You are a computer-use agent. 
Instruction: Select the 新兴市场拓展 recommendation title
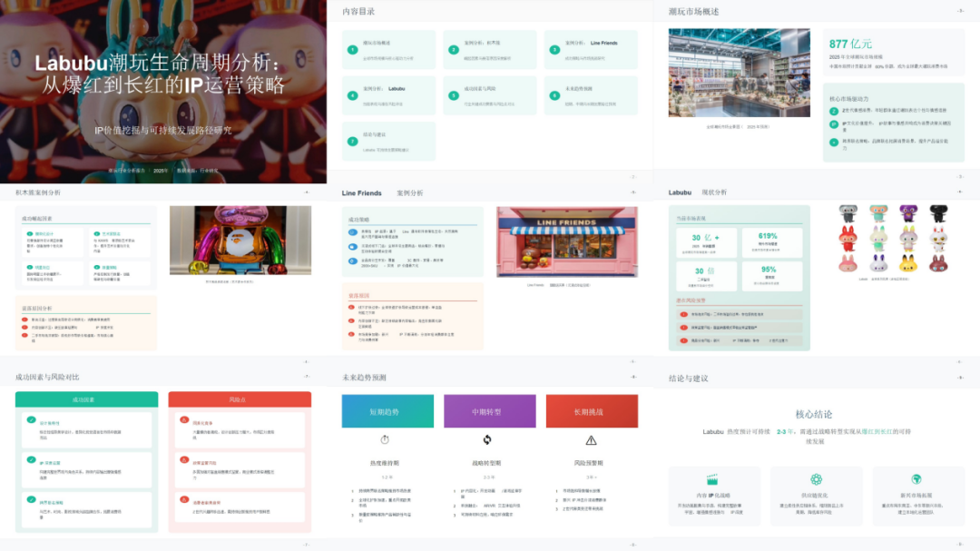[916, 496]
